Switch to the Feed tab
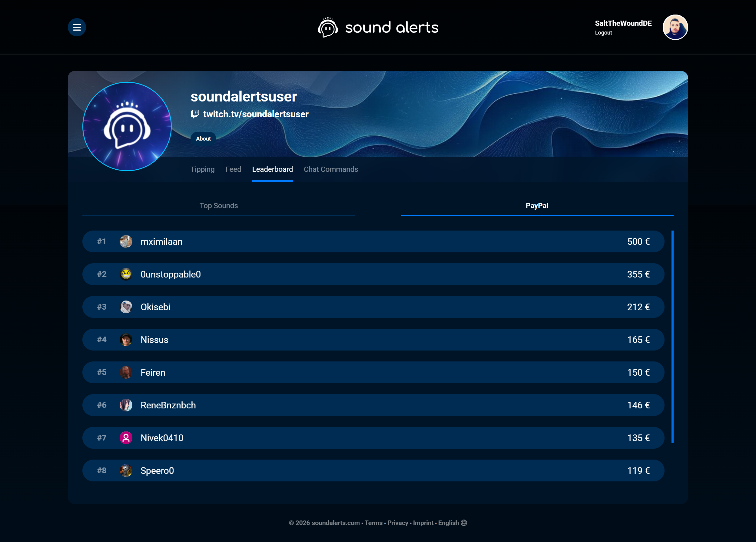This screenshot has height=542, width=756. click(x=233, y=169)
